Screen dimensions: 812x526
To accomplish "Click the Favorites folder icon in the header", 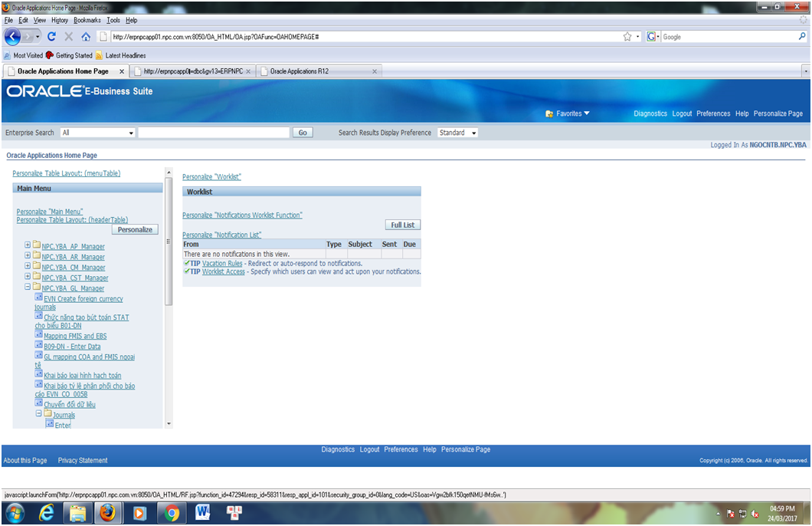I will (x=549, y=113).
